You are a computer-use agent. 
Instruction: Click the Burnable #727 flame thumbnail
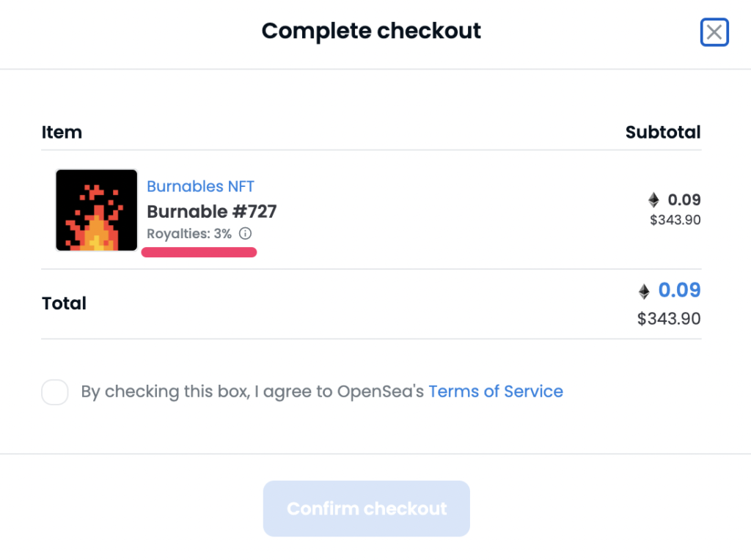97,210
